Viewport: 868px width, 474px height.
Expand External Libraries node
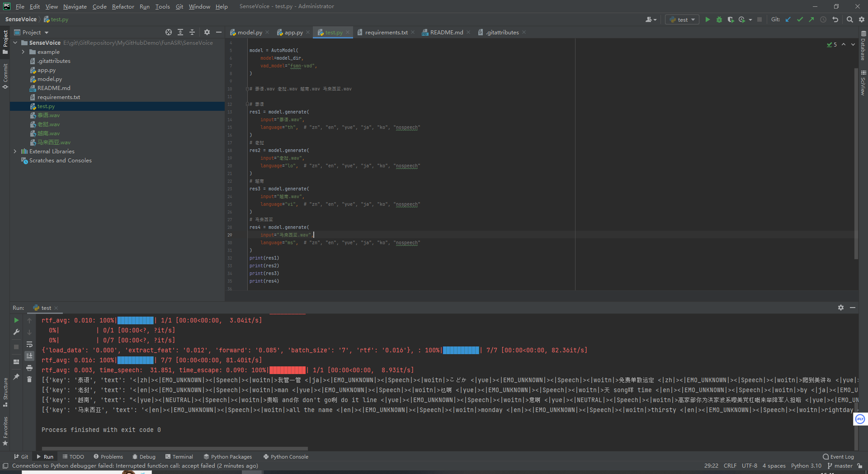click(15, 152)
